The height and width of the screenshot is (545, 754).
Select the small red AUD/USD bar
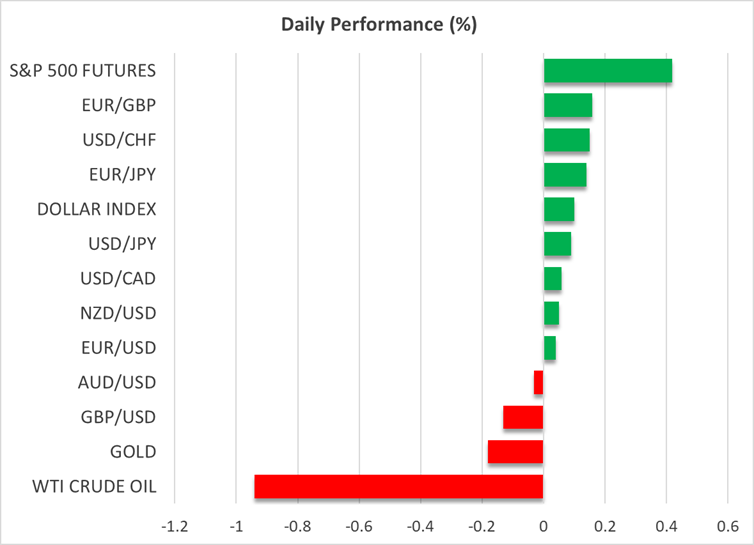coord(538,382)
